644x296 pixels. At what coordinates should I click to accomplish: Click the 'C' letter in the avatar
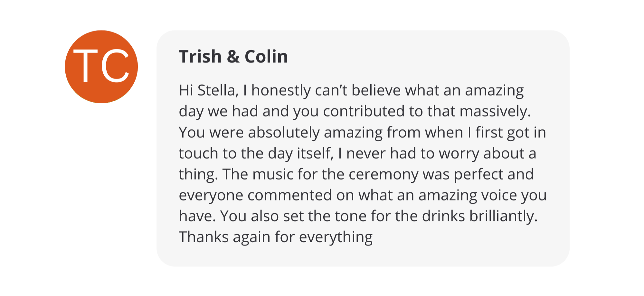(x=115, y=66)
